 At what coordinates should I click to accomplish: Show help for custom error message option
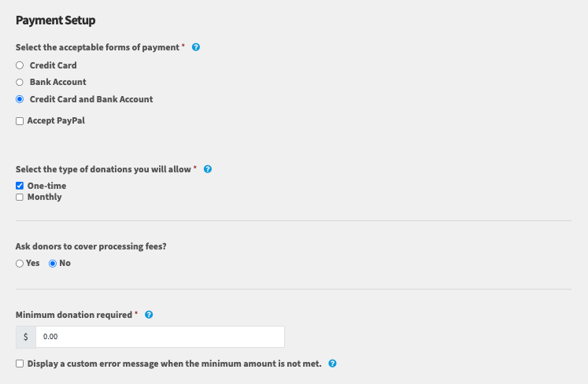tap(333, 364)
